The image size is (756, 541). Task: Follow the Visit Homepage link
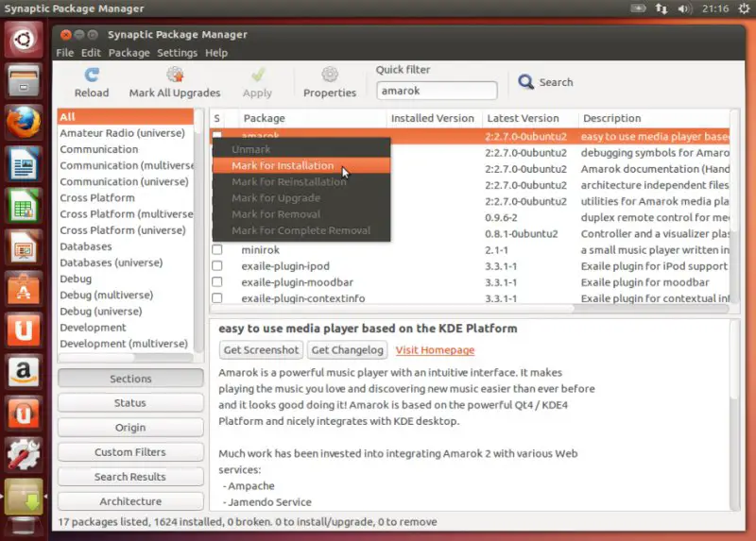[435, 350]
